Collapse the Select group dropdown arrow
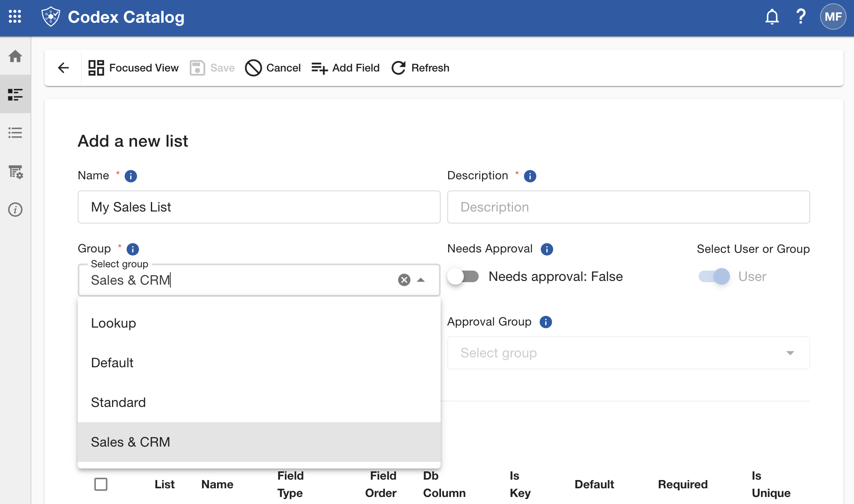 click(421, 280)
